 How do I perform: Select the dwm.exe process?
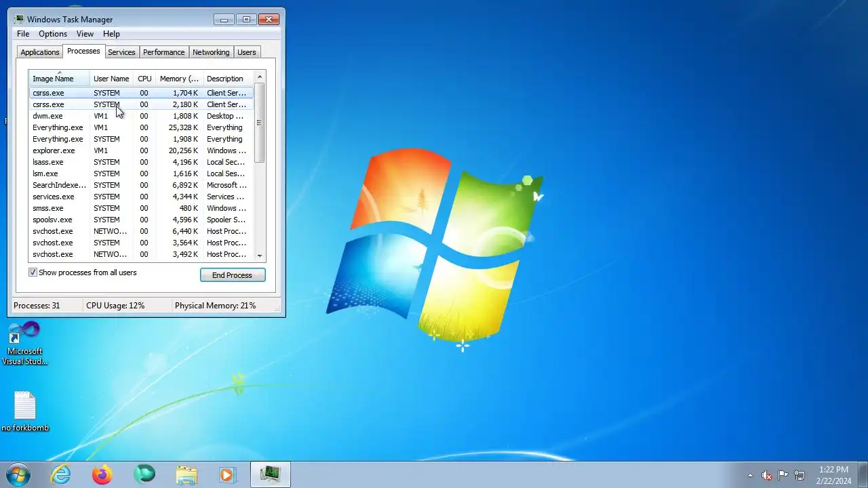tap(141, 116)
